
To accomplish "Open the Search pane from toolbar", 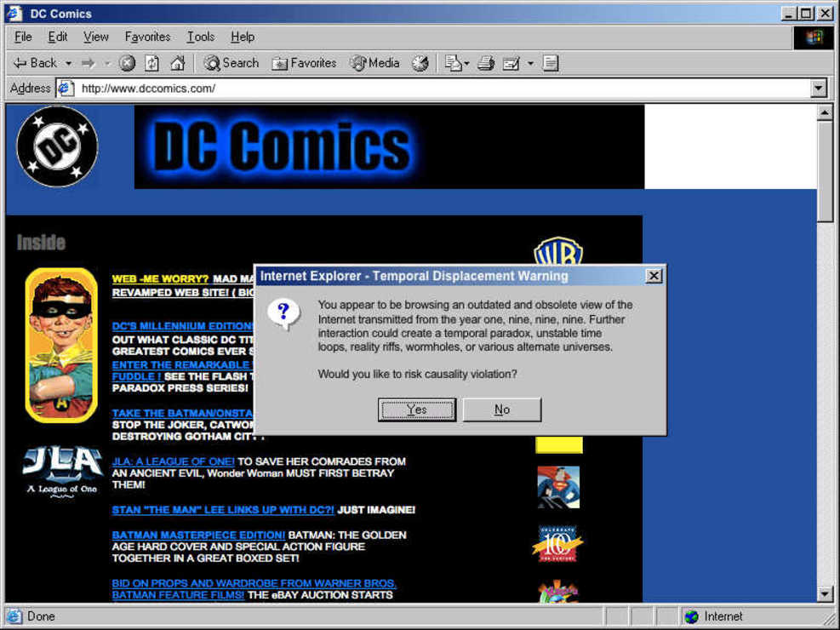I will 231,63.
